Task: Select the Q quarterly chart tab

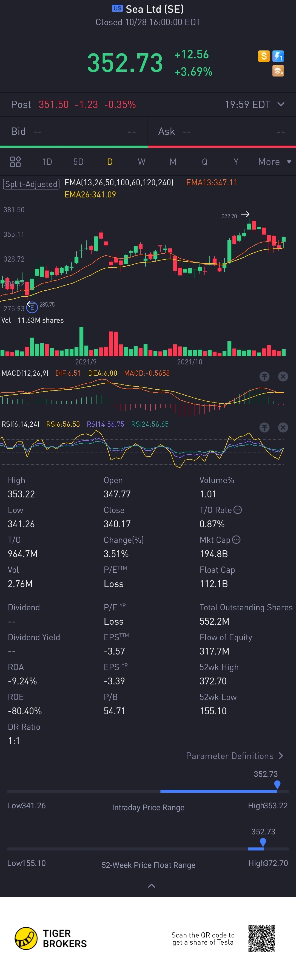Action: point(205,162)
